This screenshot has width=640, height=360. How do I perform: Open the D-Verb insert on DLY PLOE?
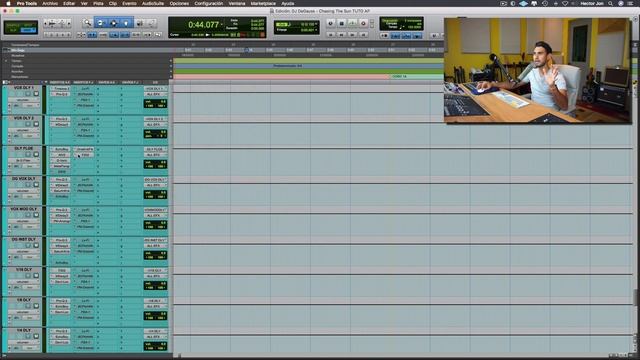[x=61, y=160]
